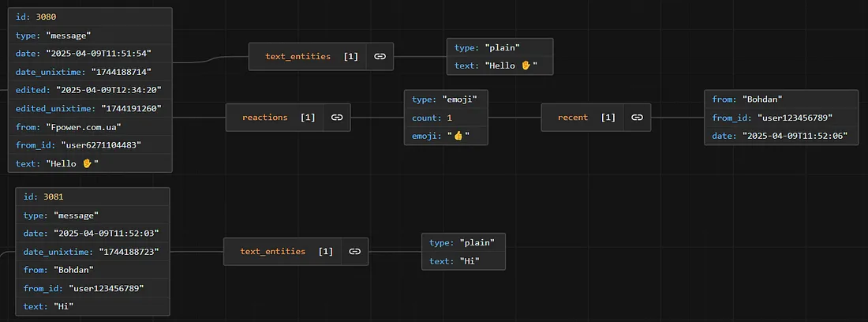
Task: Click text "Hello" row in message 3080 node
Action: (x=91, y=163)
